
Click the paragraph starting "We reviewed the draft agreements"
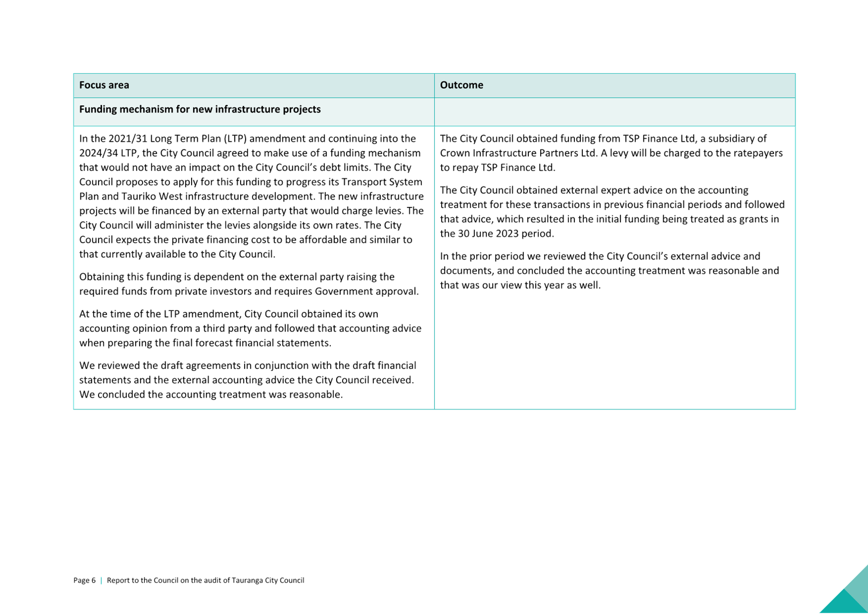tap(247, 380)
